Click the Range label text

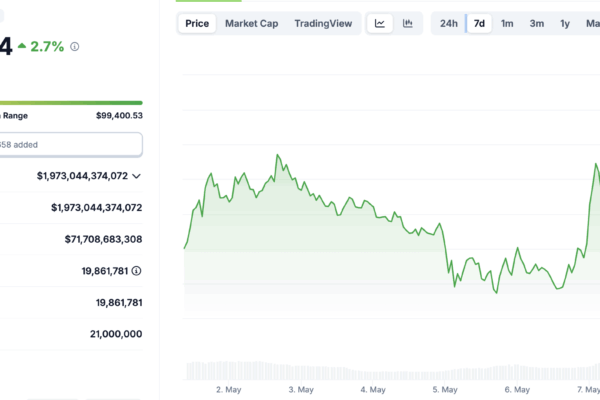pos(15,116)
